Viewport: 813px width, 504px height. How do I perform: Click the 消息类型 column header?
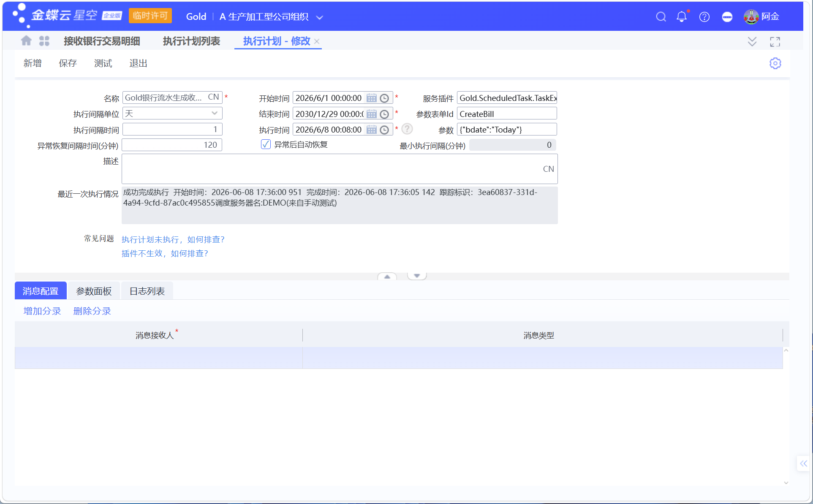pos(543,335)
